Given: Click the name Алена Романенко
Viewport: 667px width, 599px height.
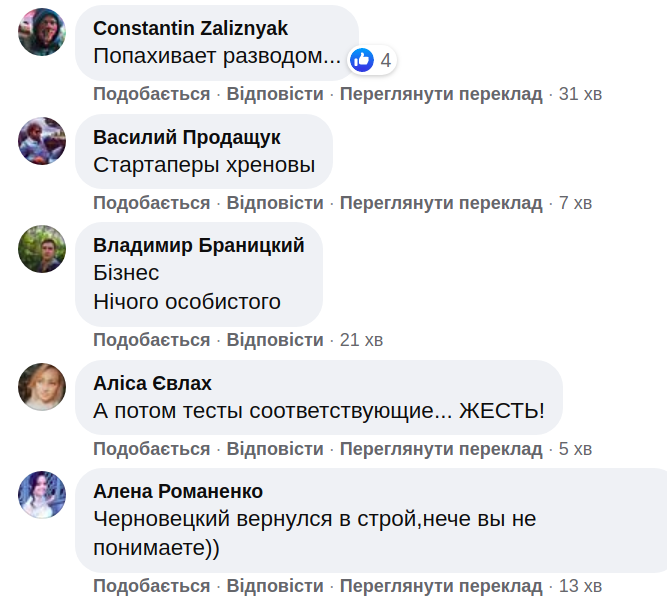Looking at the screenshot, I should [x=178, y=491].
